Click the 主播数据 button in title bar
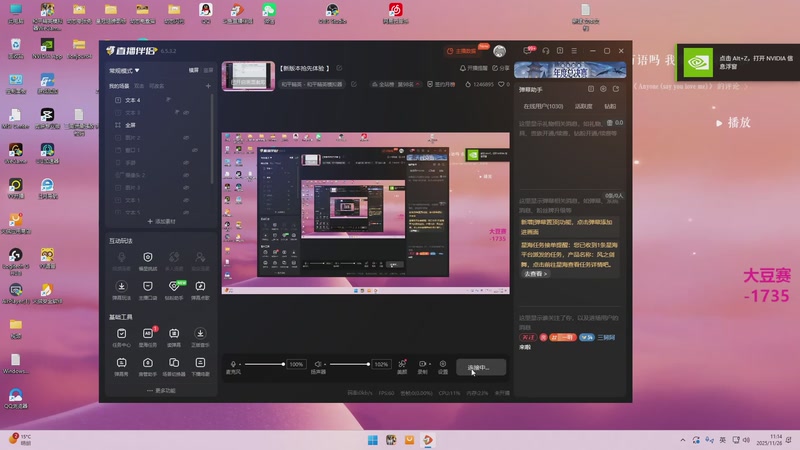The image size is (800, 450). point(461,51)
